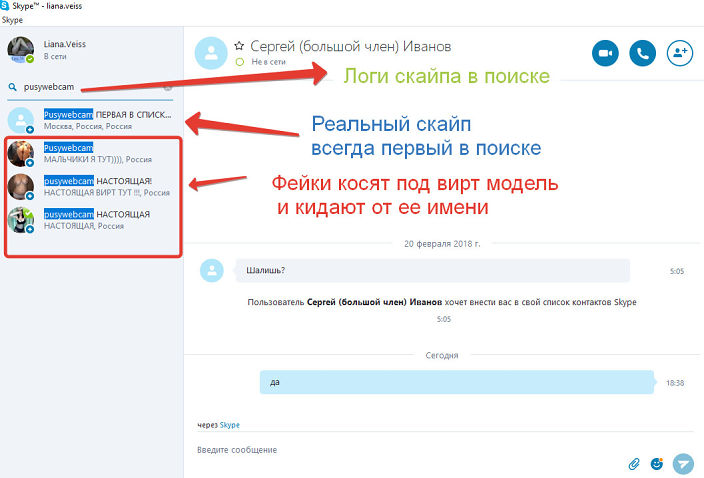Select the last result with 'НАСТОЯЩАЯ, Россия' subtitle
The height and width of the screenshot is (478, 704).
click(x=96, y=220)
